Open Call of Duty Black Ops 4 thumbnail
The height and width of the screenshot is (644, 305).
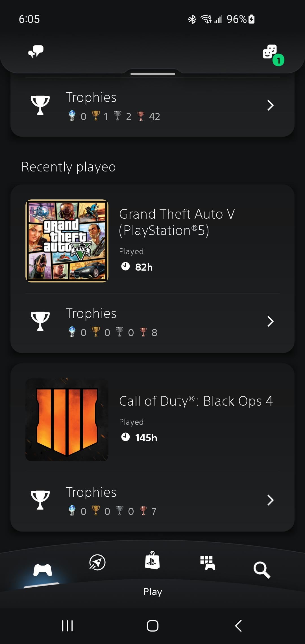coord(67,420)
